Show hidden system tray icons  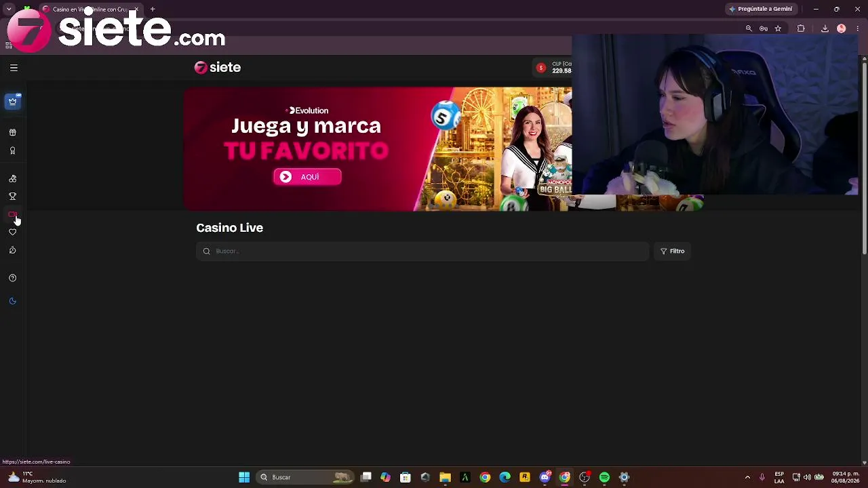coord(747,477)
